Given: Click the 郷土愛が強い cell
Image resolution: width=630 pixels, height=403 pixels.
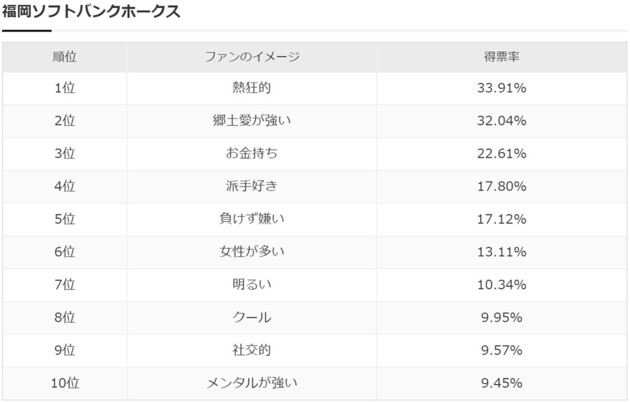Looking at the screenshot, I should 252,121.
